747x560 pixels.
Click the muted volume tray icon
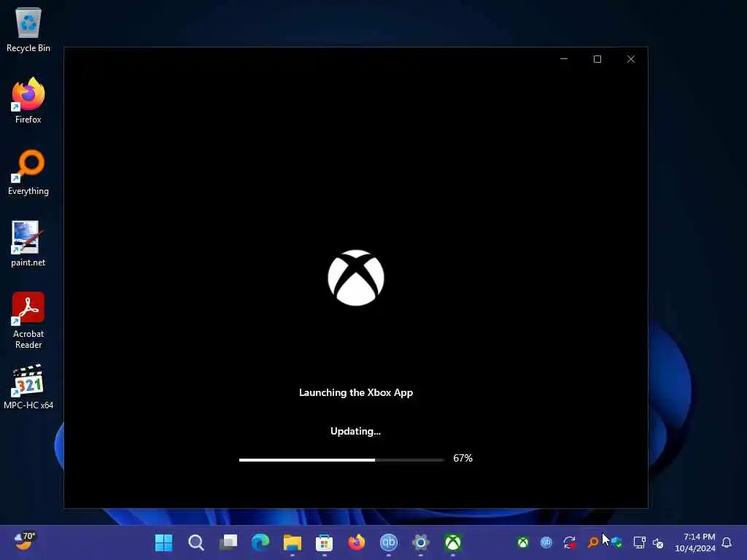point(659,542)
